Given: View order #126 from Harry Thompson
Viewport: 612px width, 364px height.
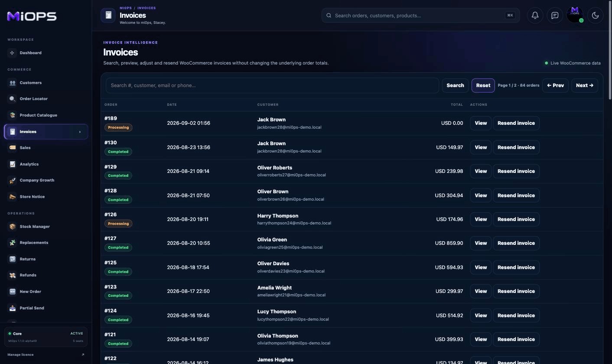Looking at the screenshot, I should [x=481, y=219].
